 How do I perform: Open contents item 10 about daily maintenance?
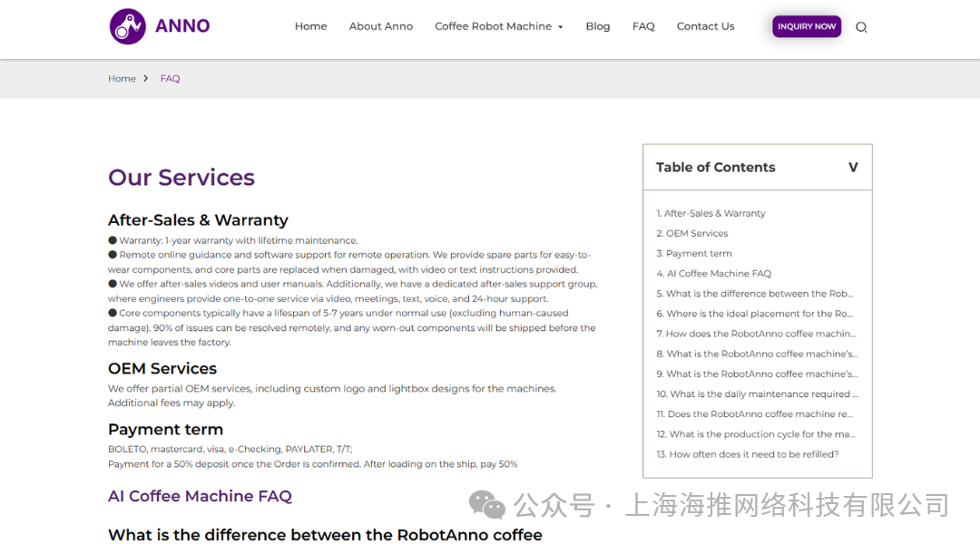coord(758,394)
